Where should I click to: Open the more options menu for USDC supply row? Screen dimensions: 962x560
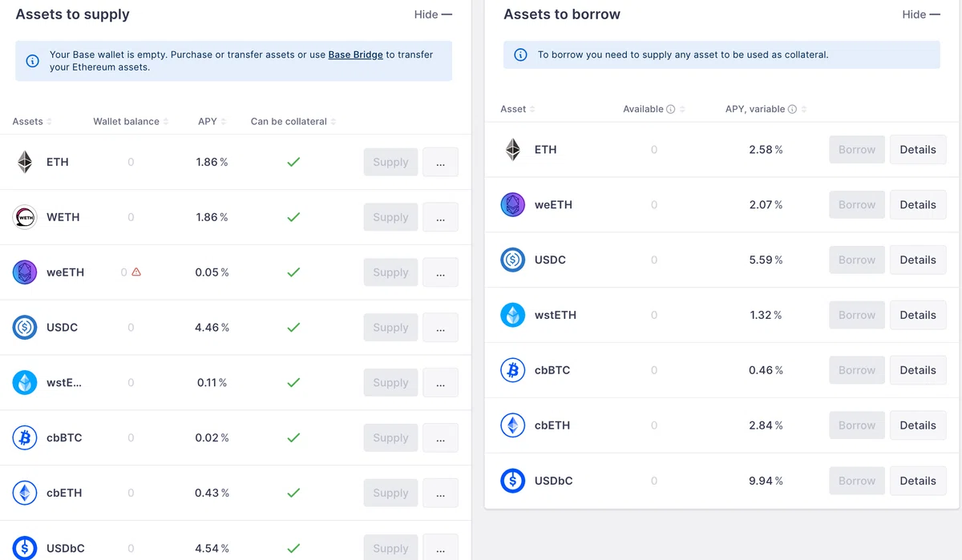point(440,328)
